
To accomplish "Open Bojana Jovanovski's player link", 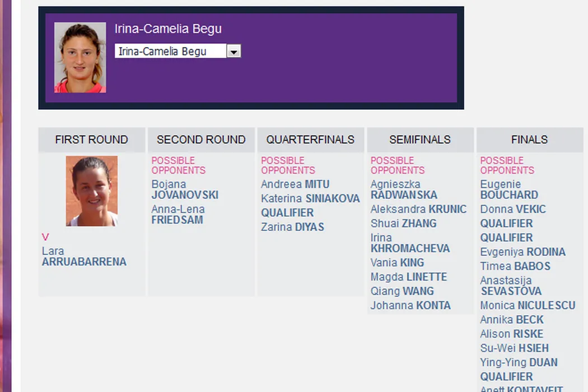I will coord(185,190).
